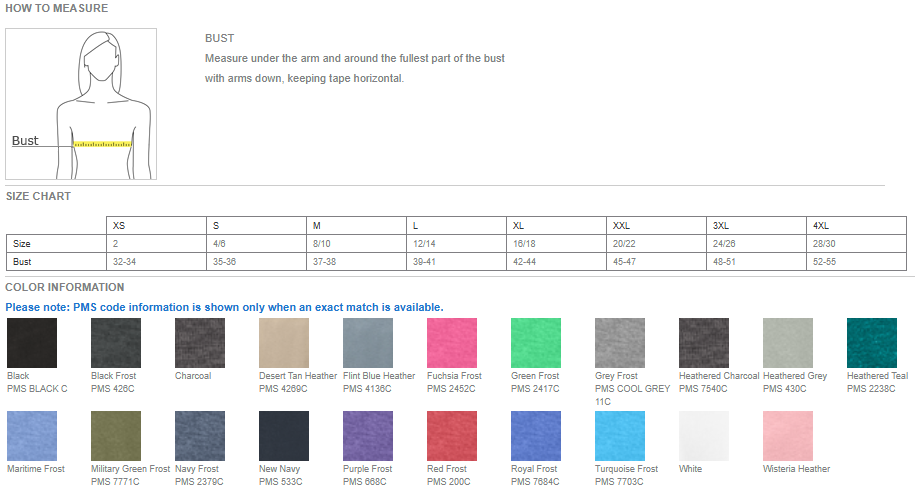This screenshot has height=488, width=917.
Task: Choose the Green Frost swatch
Action: tap(536, 343)
